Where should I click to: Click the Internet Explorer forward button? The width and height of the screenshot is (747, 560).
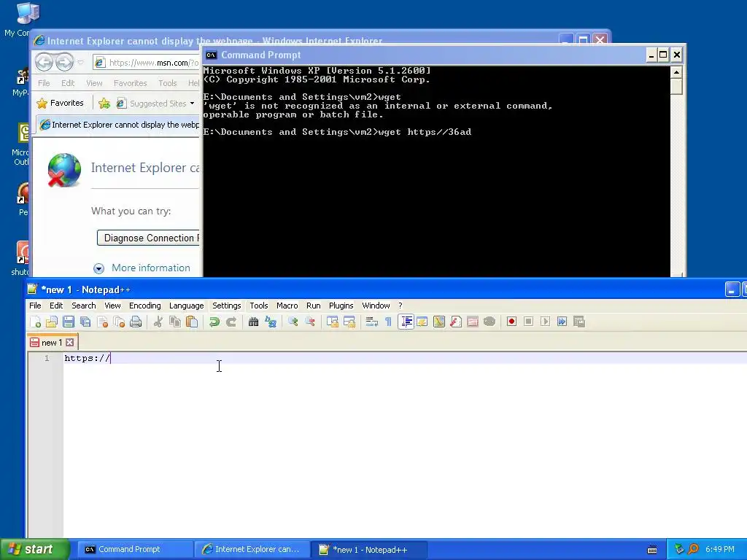click(65, 63)
